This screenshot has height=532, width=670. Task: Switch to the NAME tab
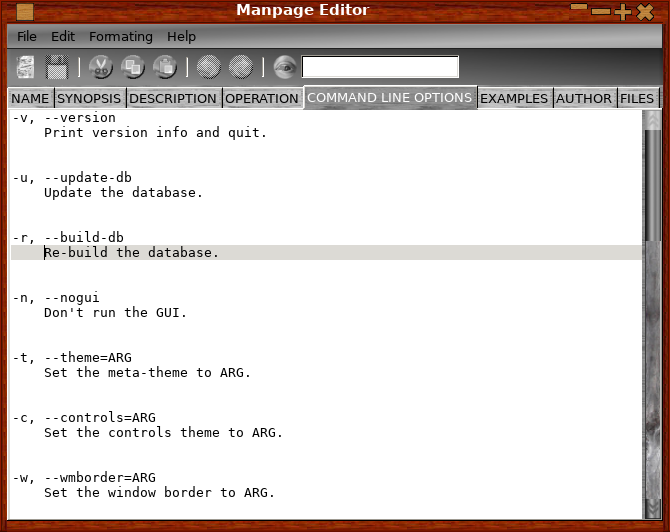point(30,98)
